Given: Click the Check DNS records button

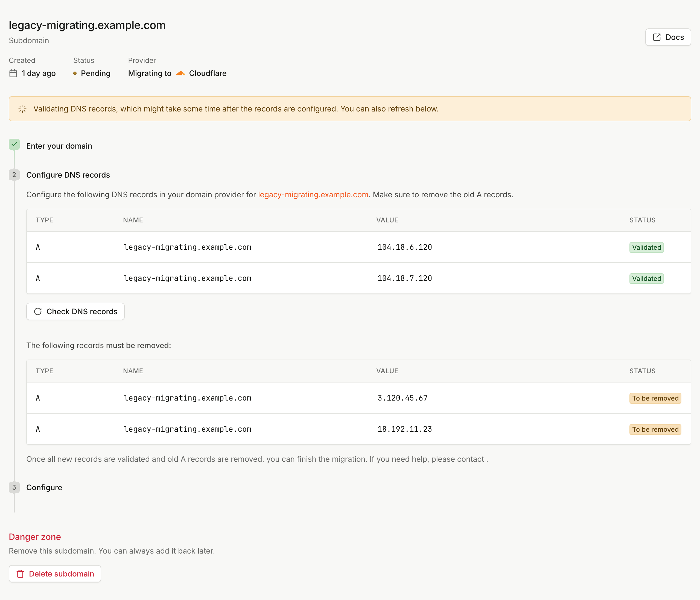Looking at the screenshot, I should point(75,311).
